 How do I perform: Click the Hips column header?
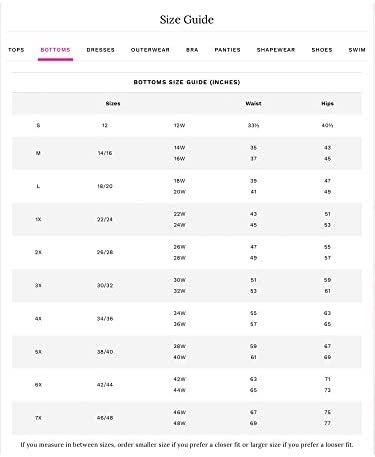327,103
